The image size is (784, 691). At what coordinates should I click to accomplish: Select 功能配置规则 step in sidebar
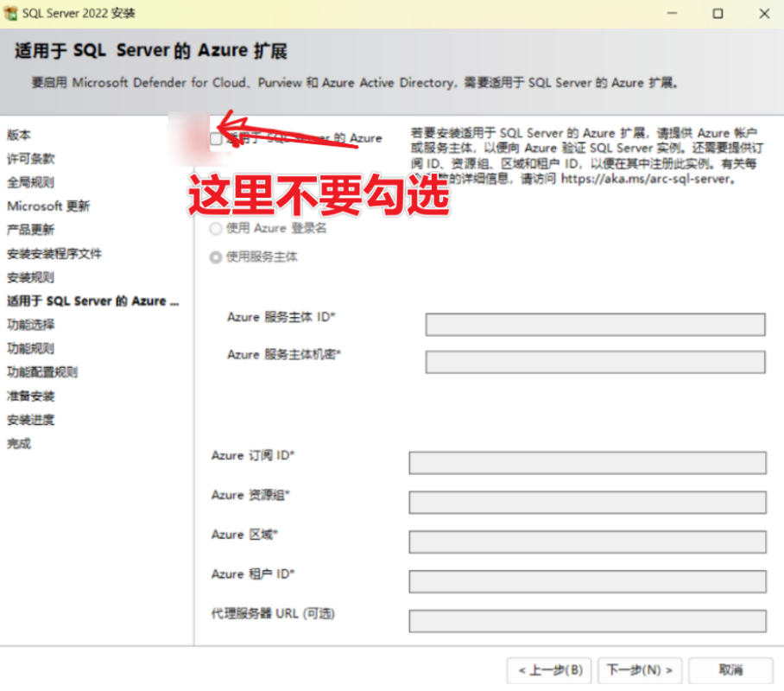pyautogui.click(x=42, y=372)
